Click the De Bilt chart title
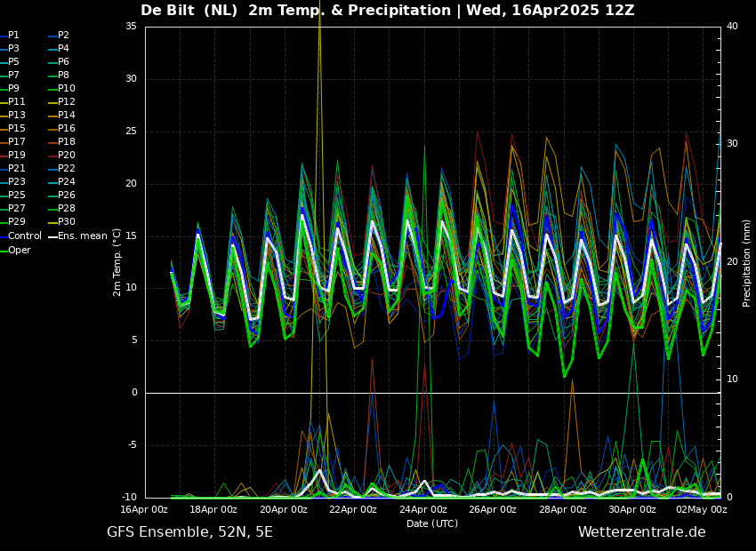Viewport: 756px width, 551px height. (x=387, y=11)
